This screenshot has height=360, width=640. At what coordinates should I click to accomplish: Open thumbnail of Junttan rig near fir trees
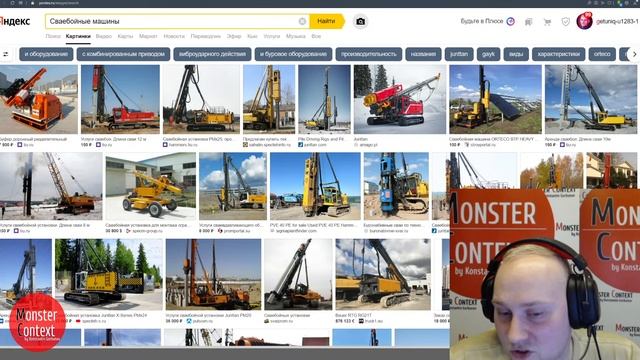coord(109,275)
